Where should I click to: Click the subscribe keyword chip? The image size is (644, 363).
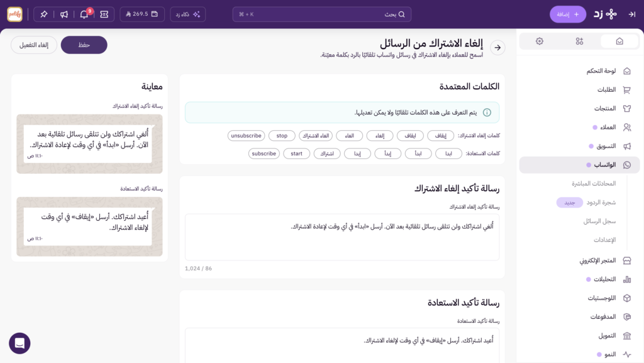(x=264, y=154)
